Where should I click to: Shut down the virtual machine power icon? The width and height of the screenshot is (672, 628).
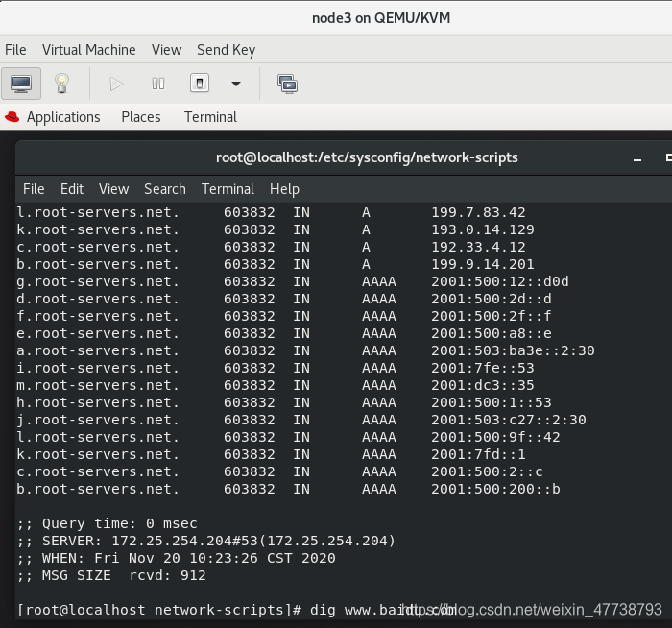pos(200,84)
